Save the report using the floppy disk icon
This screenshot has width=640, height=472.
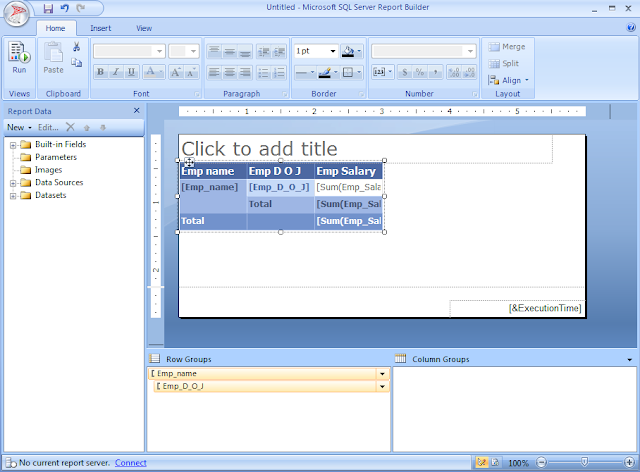(48, 8)
